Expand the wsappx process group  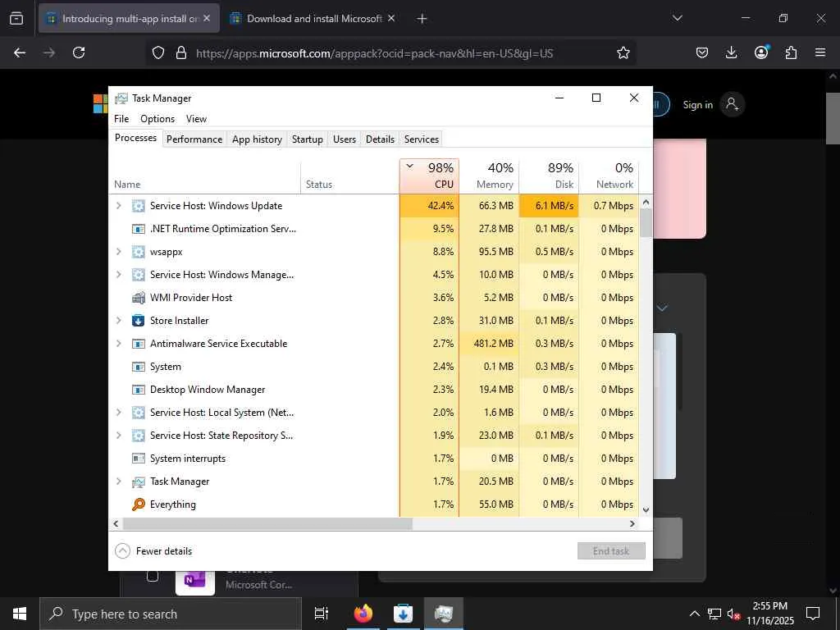pyautogui.click(x=119, y=252)
